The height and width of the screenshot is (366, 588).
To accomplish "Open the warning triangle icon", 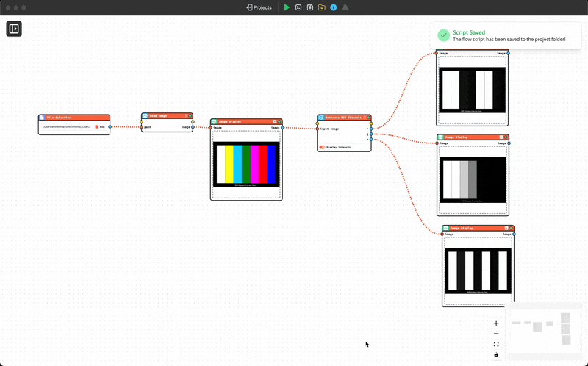I will (x=345, y=7).
